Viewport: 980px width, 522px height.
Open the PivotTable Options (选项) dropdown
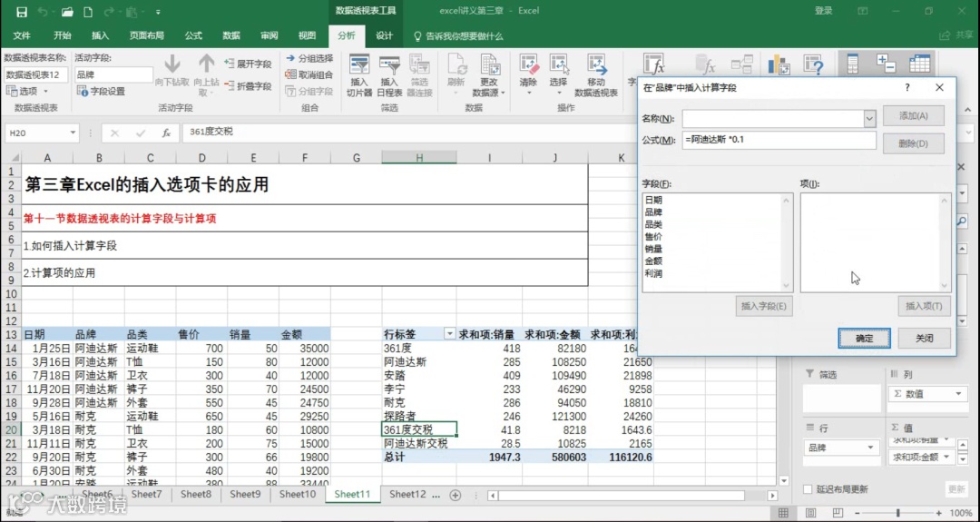pyautogui.click(x=27, y=92)
